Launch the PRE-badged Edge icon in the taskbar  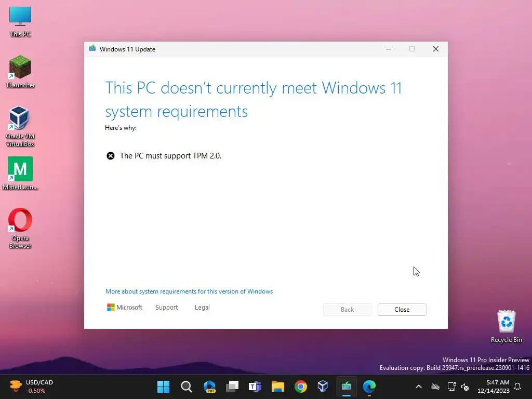[209, 387]
